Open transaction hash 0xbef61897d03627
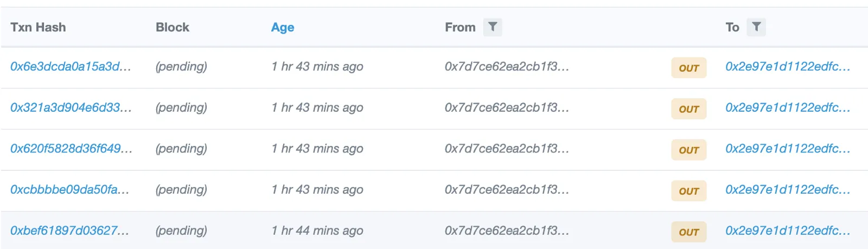 pyautogui.click(x=69, y=231)
